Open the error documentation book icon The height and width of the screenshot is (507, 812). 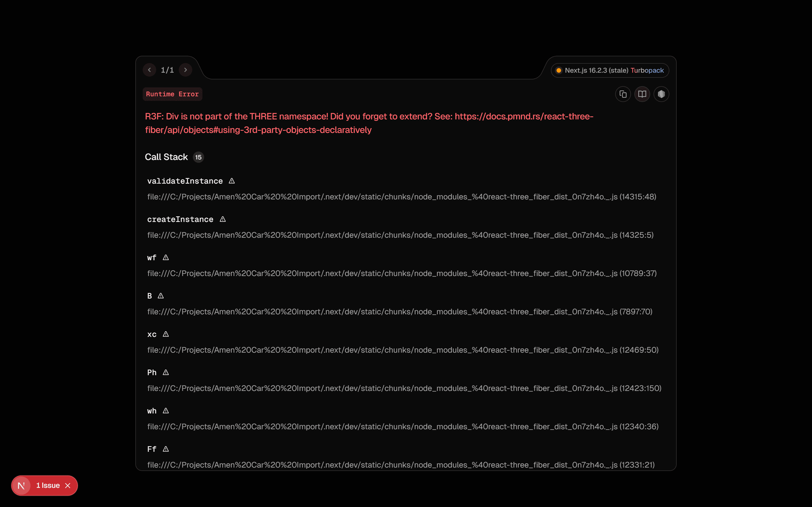[x=642, y=94]
